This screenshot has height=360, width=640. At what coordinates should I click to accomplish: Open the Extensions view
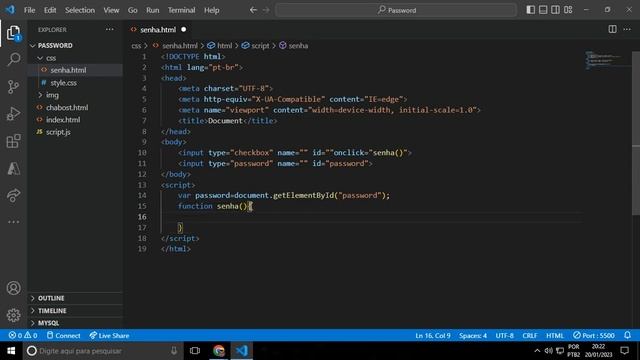point(13,141)
